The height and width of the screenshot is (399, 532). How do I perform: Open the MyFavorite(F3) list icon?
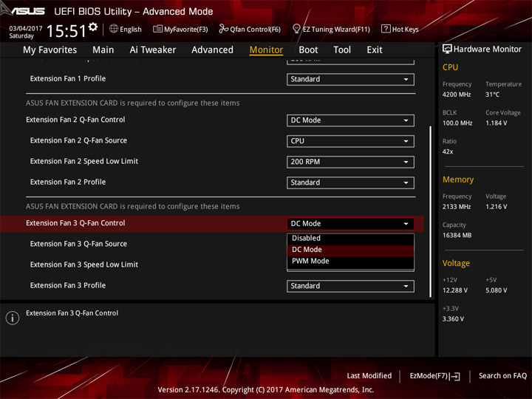(x=157, y=29)
